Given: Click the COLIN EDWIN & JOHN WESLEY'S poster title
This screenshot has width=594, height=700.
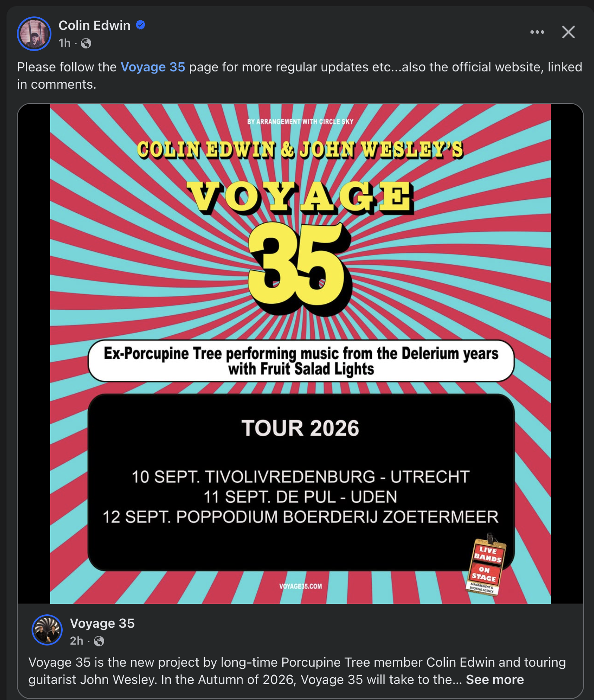Looking at the screenshot, I should coord(300,150).
